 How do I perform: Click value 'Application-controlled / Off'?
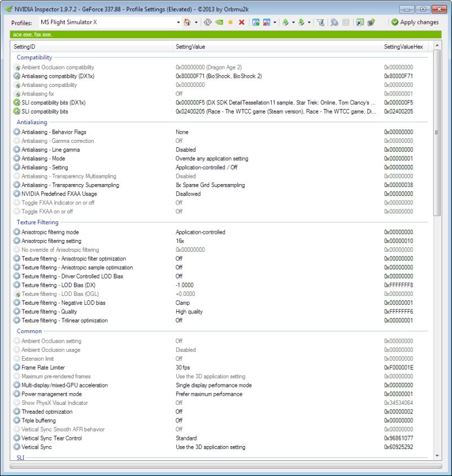(x=207, y=167)
